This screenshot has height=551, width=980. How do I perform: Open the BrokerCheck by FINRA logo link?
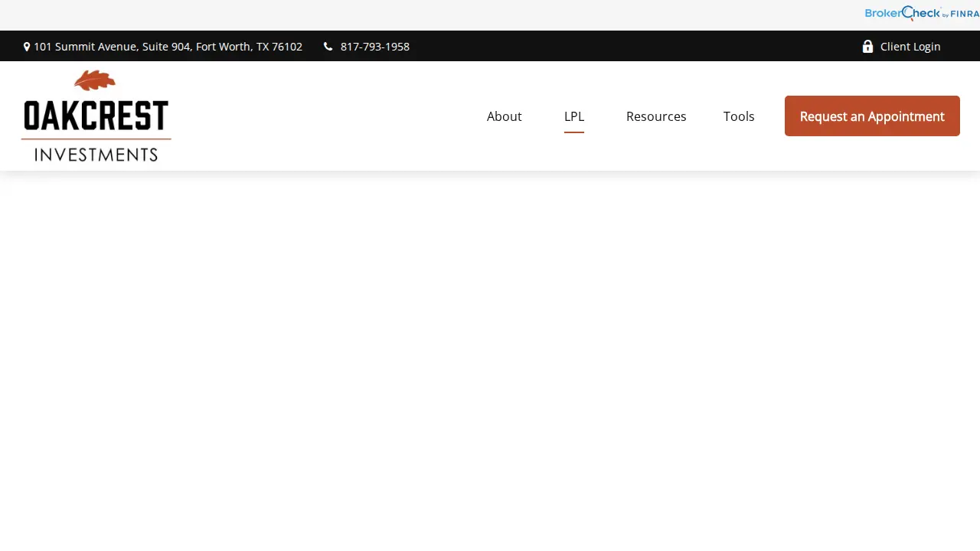click(922, 13)
